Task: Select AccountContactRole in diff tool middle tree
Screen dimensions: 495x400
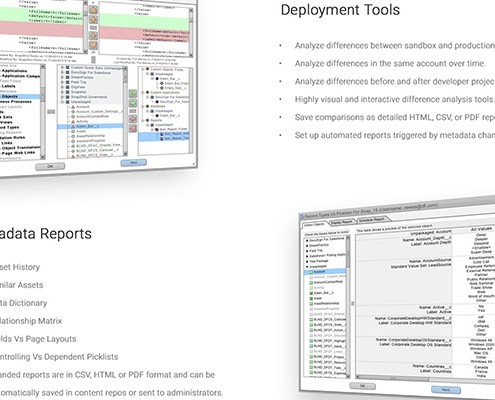Action: pos(92,116)
